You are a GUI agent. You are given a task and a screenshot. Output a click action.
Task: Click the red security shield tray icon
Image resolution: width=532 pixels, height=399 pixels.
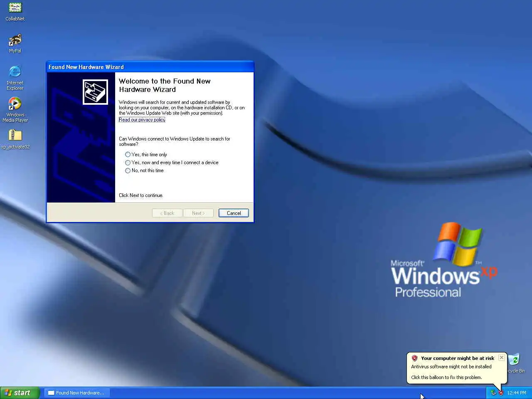coord(501,393)
